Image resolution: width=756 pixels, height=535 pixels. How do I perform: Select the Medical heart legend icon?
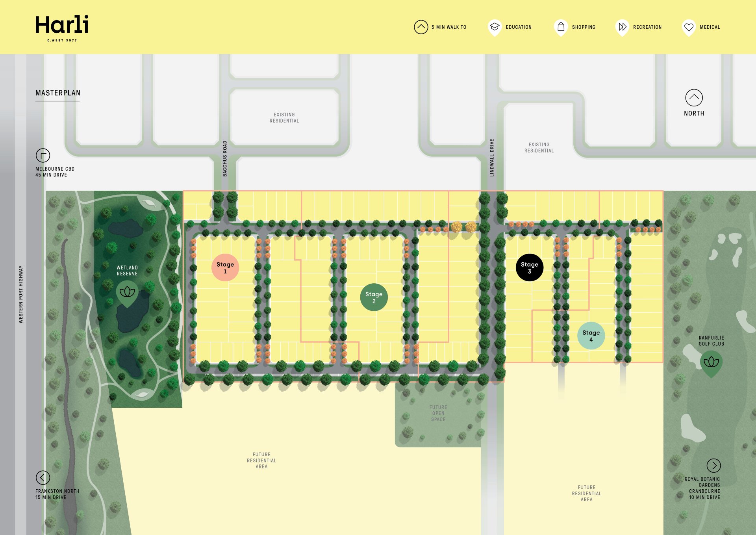[x=688, y=27]
